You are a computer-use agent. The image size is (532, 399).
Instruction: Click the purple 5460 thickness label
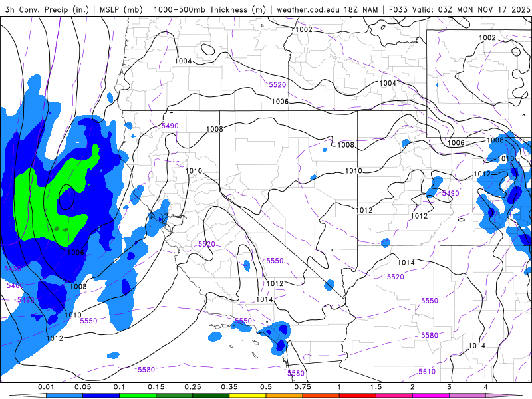15,285
